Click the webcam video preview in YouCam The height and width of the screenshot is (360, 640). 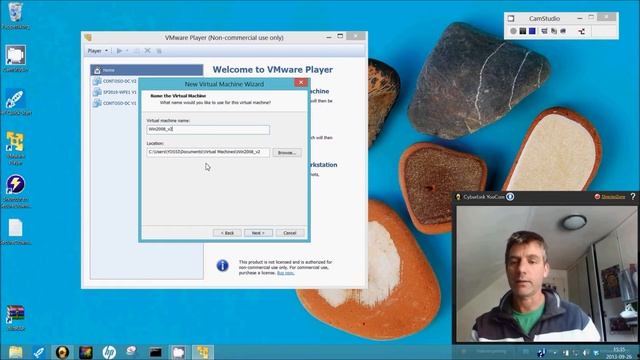(x=546, y=273)
